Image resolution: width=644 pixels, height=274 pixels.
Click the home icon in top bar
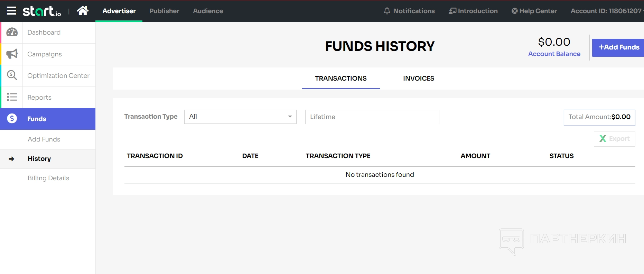83,11
